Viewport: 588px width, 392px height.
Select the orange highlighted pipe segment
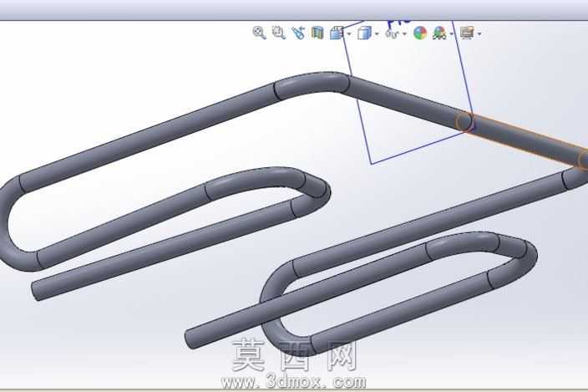(x=525, y=140)
